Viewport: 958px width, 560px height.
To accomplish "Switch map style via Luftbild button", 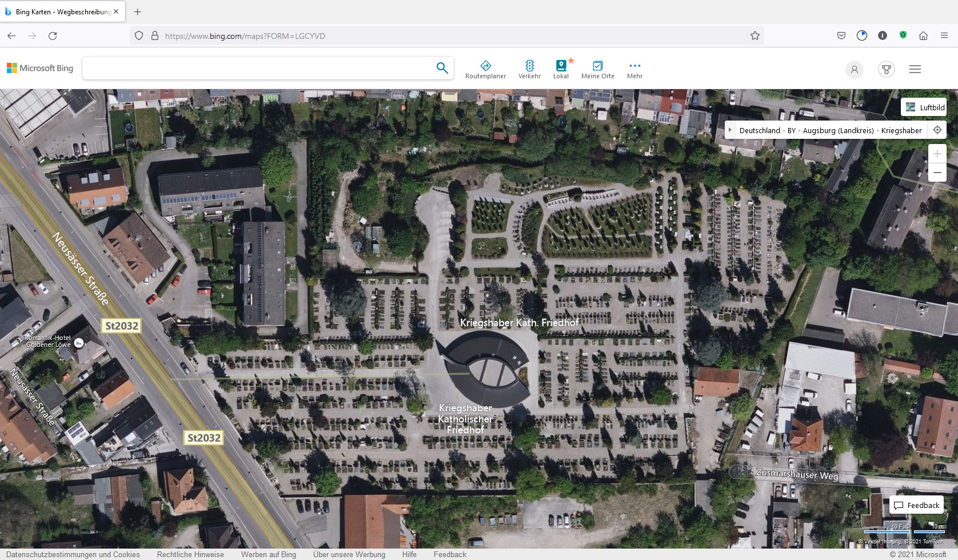I will 924,107.
